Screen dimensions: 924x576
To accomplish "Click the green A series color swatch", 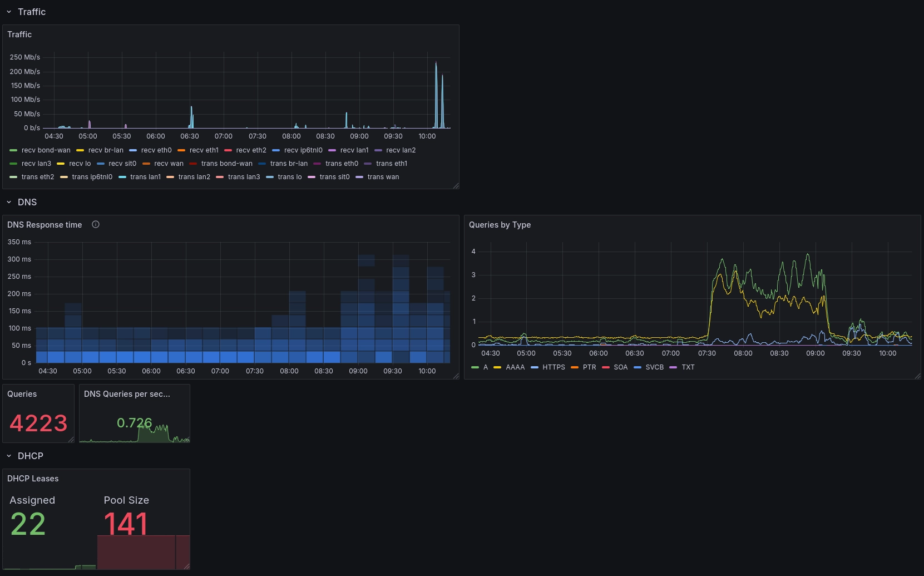I will click(x=475, y=367).
